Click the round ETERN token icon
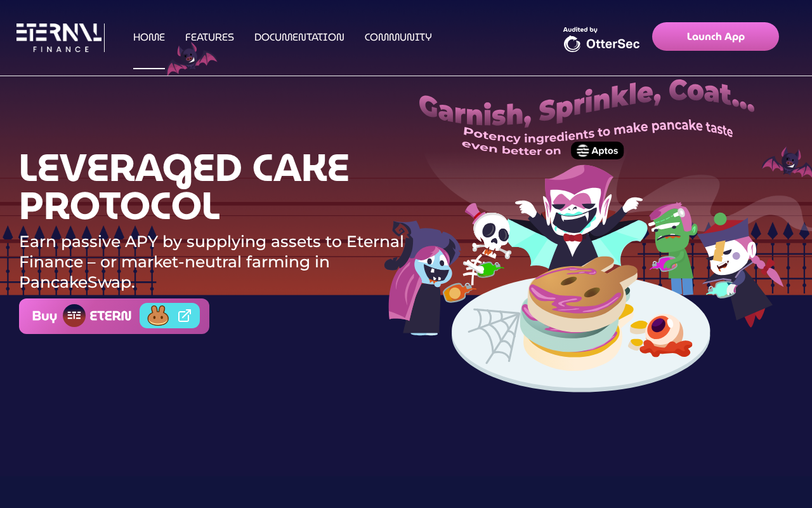The height and width of the screenshot is (508, 812). [x=74, y=316]
